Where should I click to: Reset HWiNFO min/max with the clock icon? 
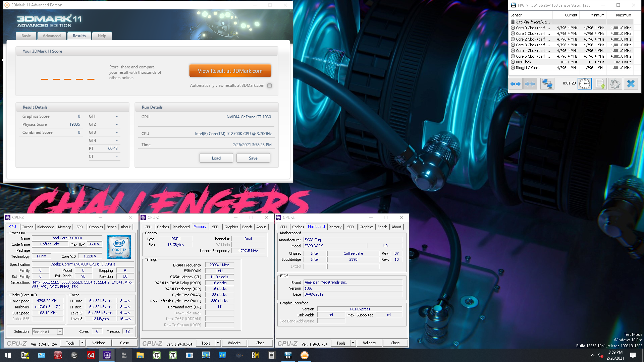tap(585, 84)
